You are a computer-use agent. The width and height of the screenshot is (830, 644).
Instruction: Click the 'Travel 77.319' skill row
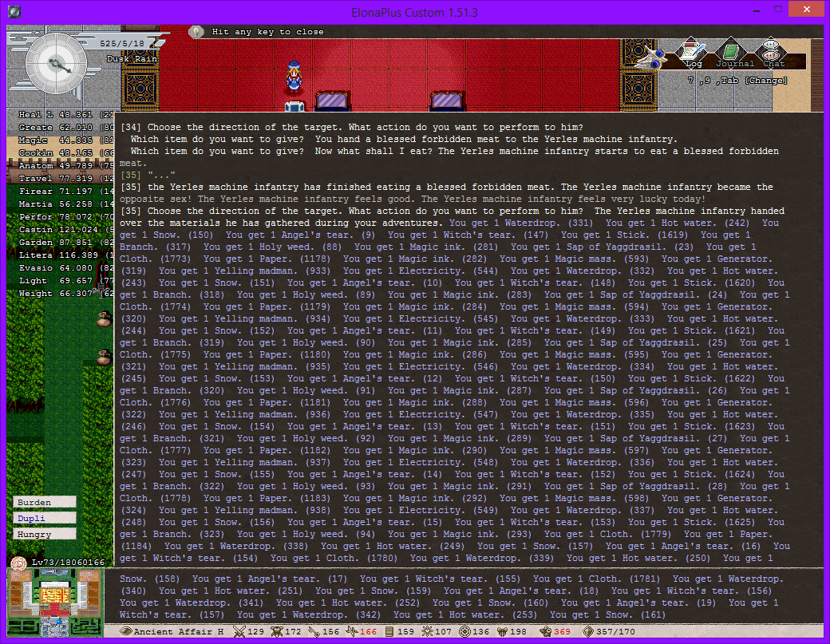point(65,178)
